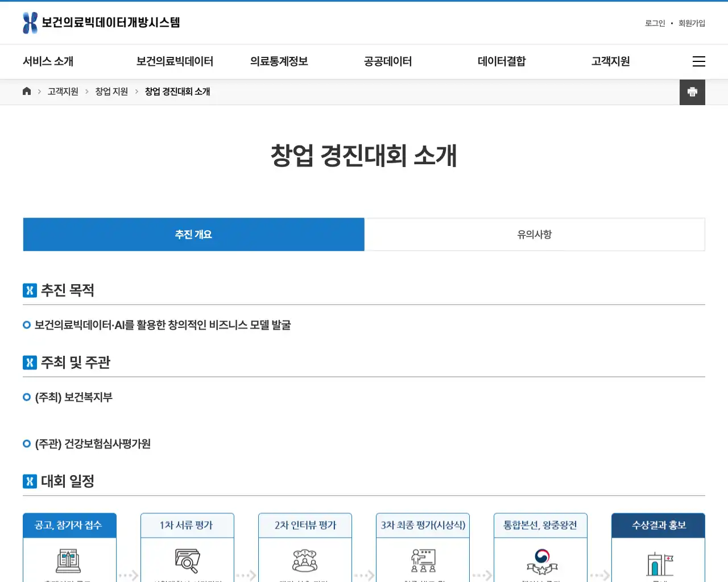Click the 주최 및 주관 heading icon
This screenshot has width=728, height=582.
30,363
